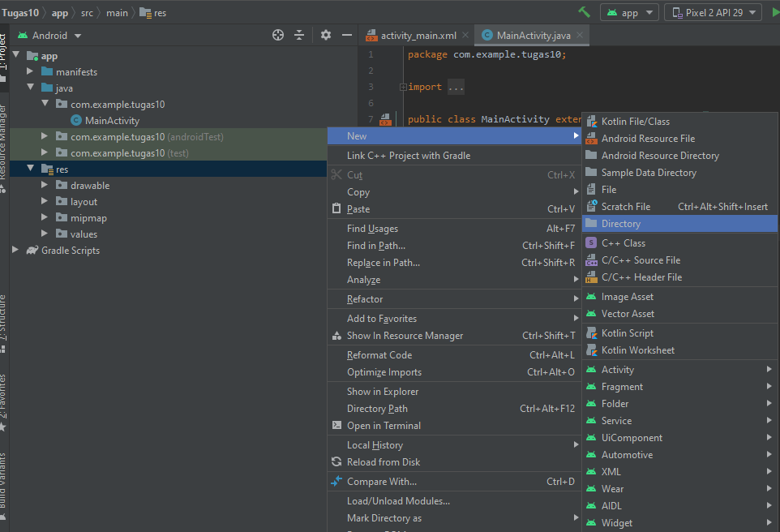This screenshot has height=532, width=780.
Task: Open the Refactor submenu
Action: pyautogui.click(x=454, y=299)
